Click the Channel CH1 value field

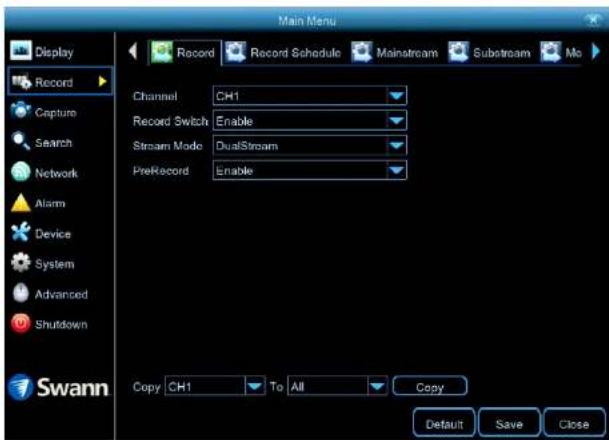tap(310, 96)
